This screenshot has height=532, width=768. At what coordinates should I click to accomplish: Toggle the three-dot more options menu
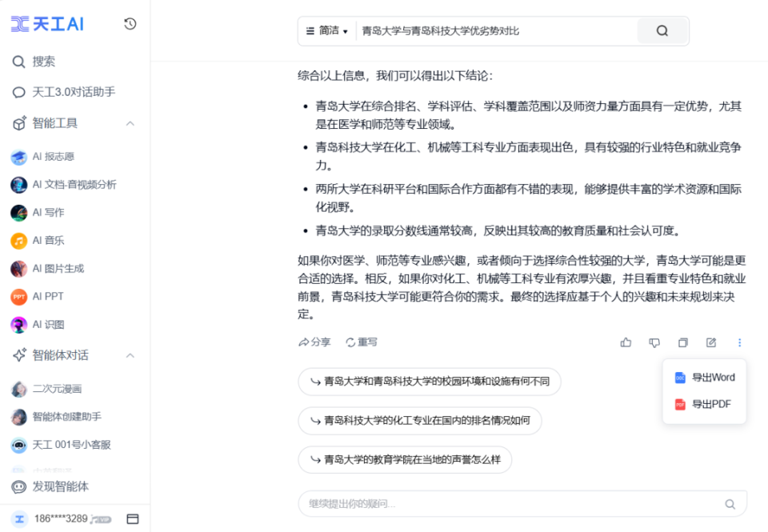coord(739,342)
